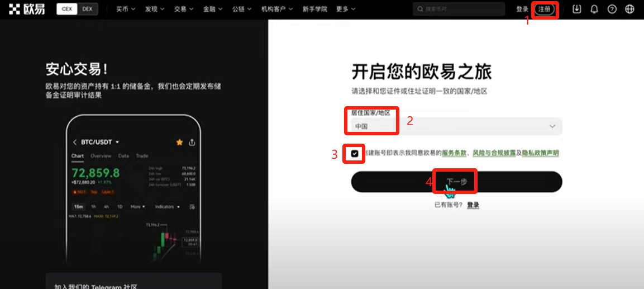Expand the 买币 menu
Image resolution: width=644 pixels, height=289 pixels.
click(x=126, y=9)
